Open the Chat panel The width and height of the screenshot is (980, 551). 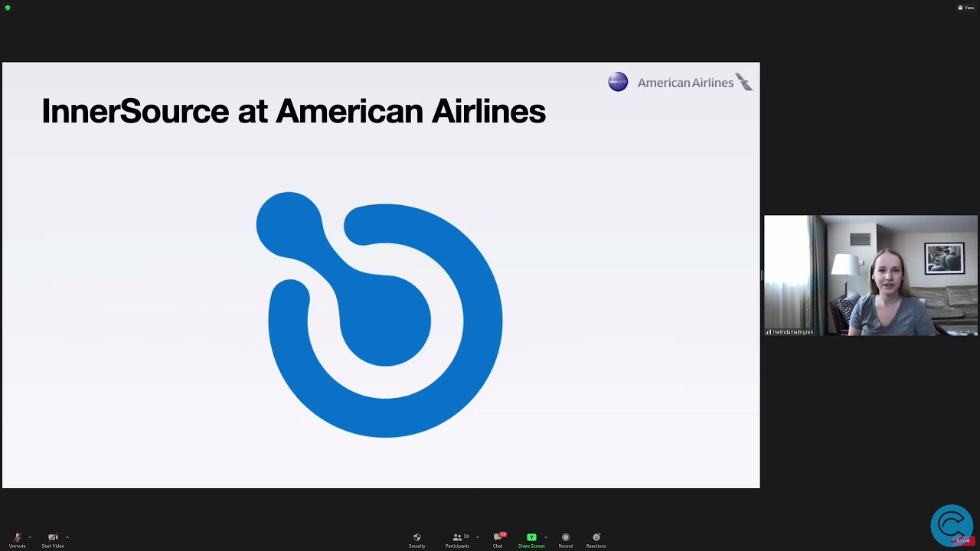(x=498, y=540)
